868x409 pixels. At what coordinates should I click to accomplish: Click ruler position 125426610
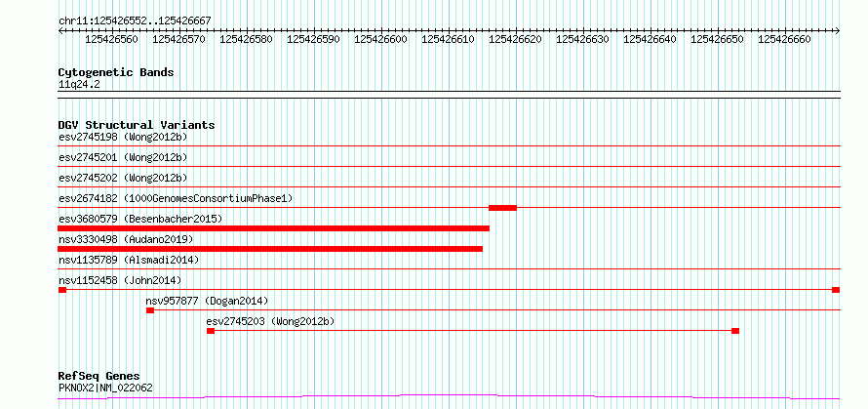448,39
